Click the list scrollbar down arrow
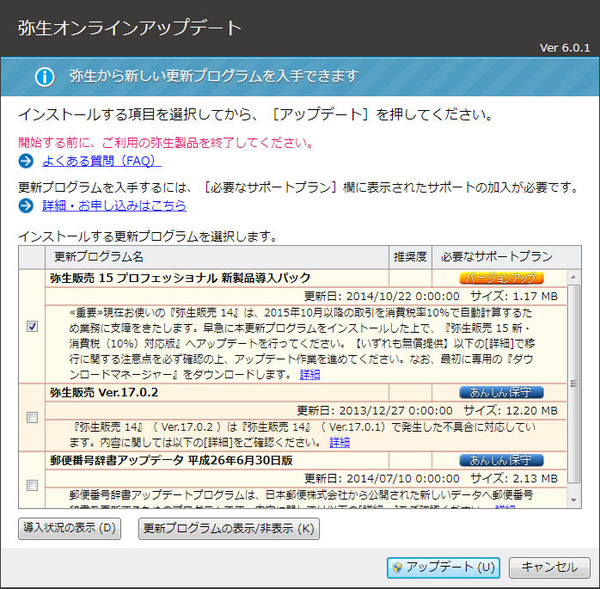 573,500
